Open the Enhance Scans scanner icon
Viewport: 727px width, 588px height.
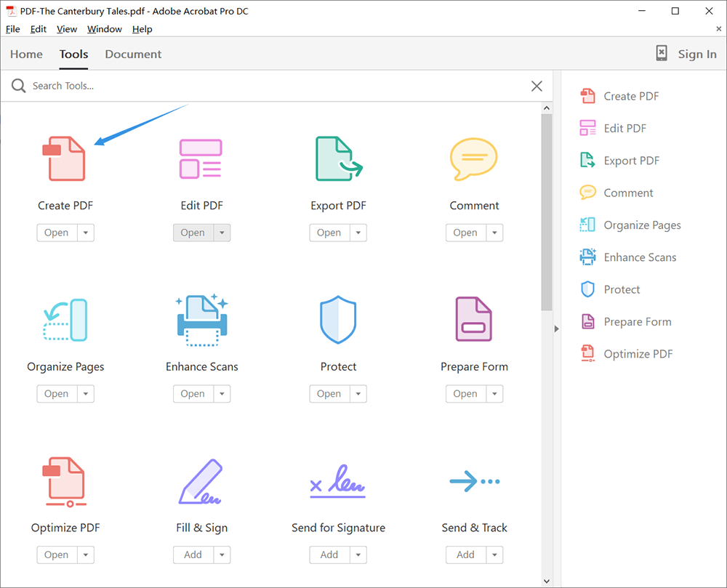pos(201,320)
